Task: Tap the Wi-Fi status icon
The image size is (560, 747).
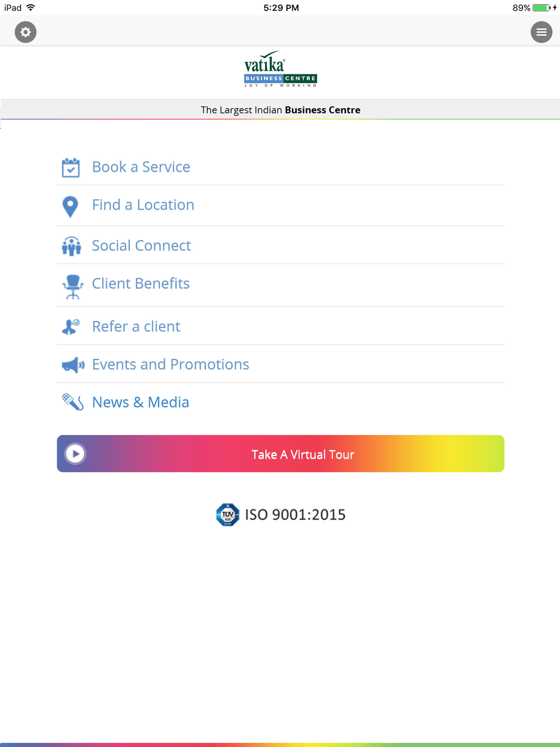Action: tap(30, 7)
